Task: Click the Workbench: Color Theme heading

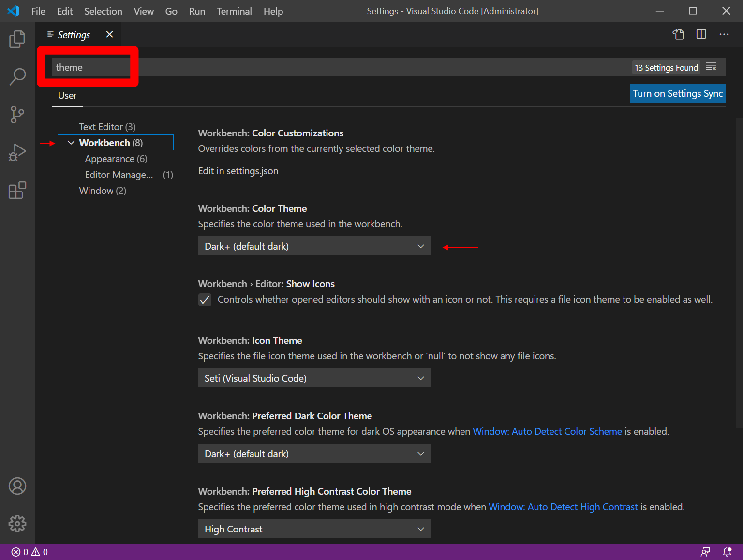Action: point(253,208)
